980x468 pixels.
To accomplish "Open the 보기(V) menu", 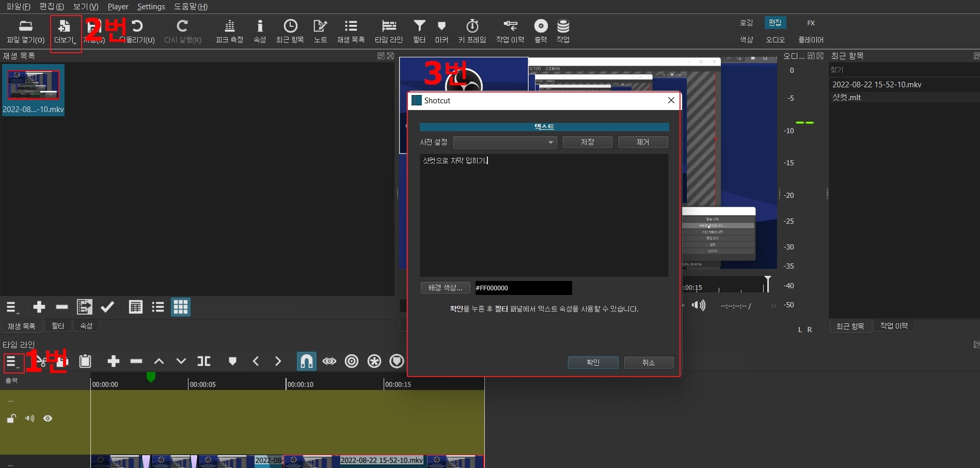I will (x=86, y=7).
